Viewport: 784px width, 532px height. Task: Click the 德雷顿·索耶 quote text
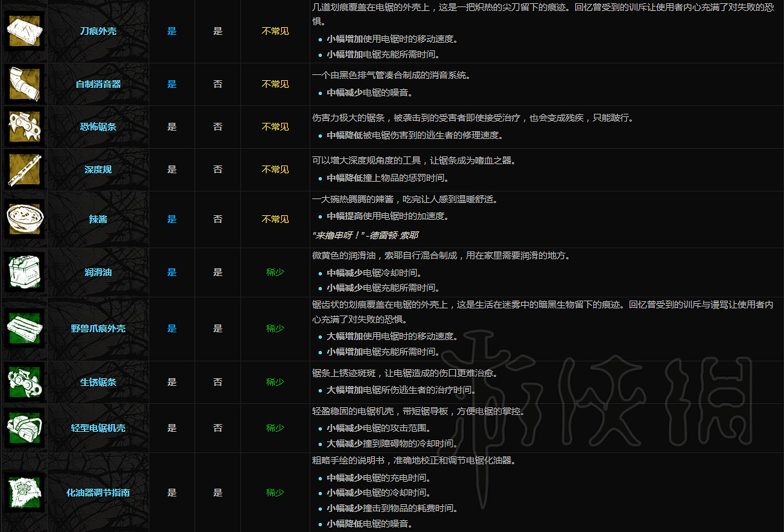363,235
